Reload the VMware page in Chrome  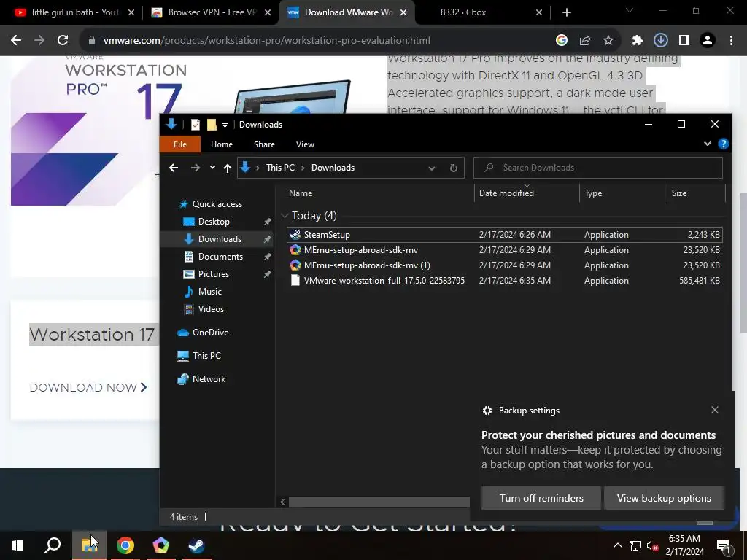point(63,41)
